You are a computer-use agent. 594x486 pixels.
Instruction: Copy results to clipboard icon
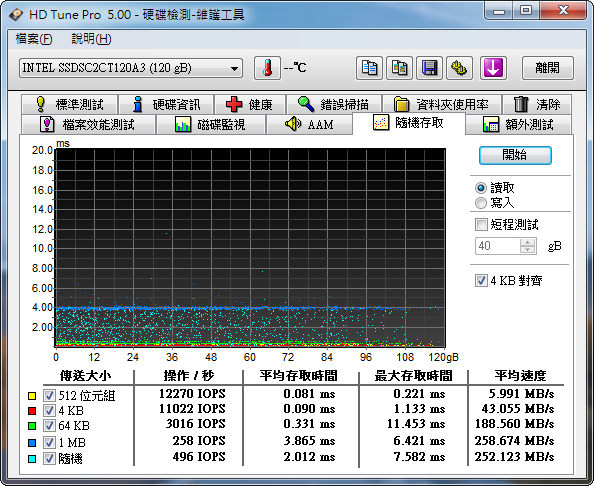point(369,68)
